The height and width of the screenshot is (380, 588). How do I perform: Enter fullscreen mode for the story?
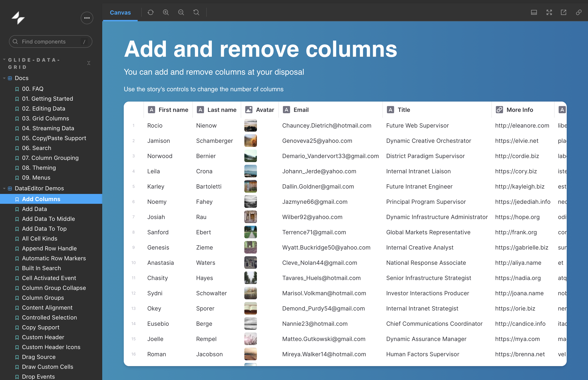pos(549,12)
